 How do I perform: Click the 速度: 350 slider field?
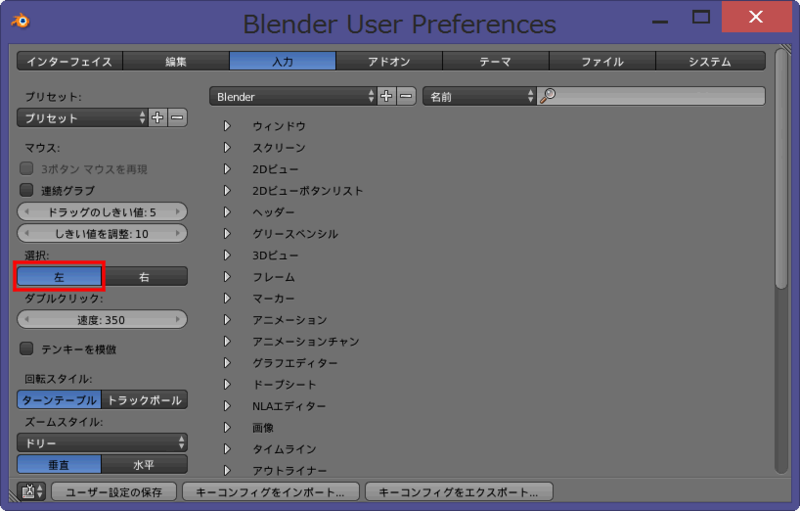point(102,320)
